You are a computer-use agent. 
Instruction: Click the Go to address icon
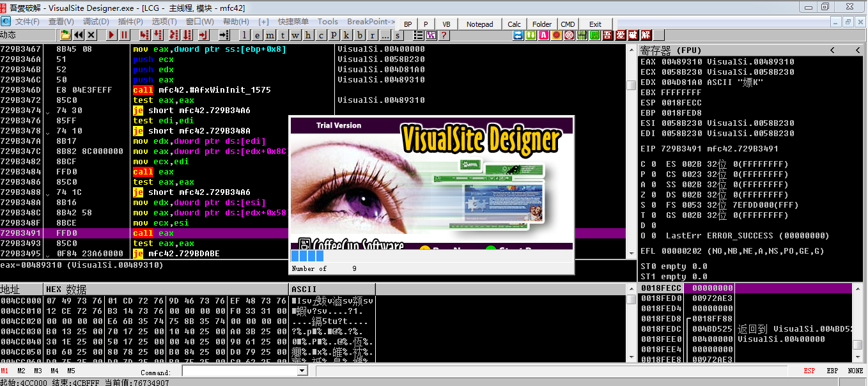224,35
